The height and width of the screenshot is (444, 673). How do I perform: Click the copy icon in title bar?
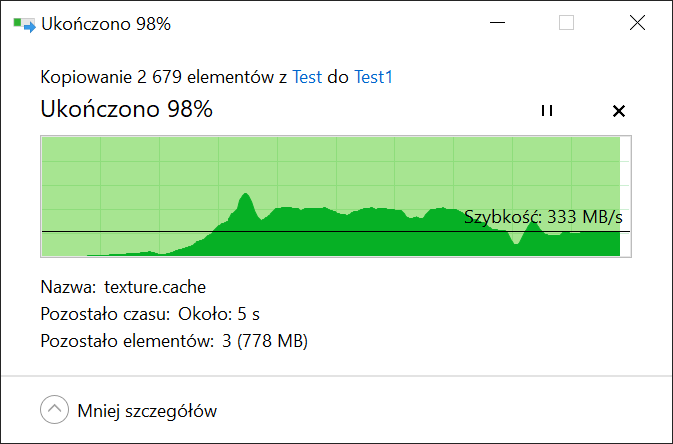coord(24,24)
